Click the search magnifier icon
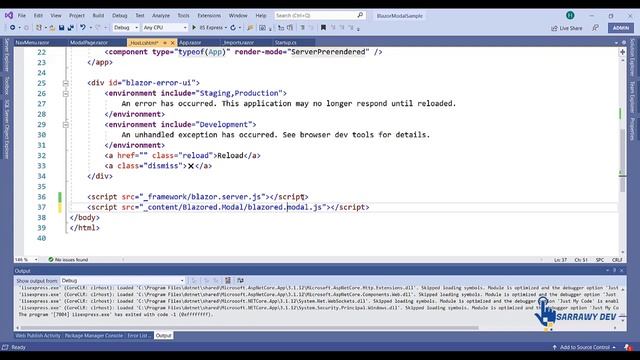The image size is (640, 360). coord(360,15)
